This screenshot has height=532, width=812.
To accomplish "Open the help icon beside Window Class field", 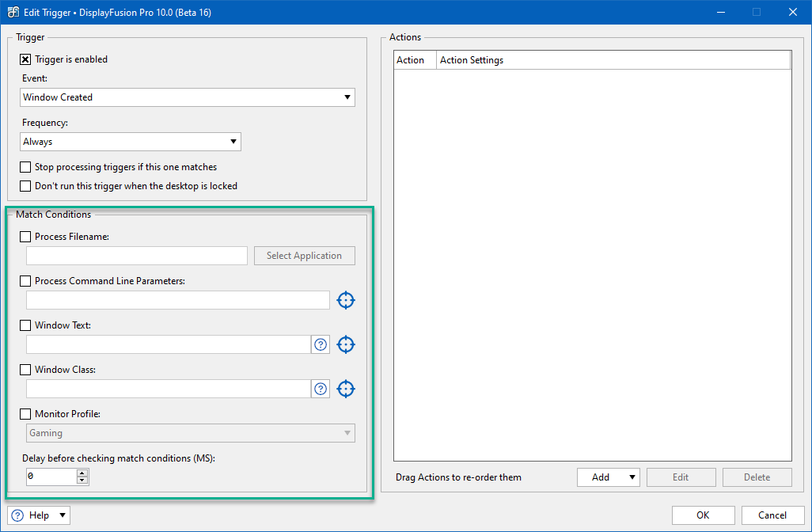I will tap(321, 389).
